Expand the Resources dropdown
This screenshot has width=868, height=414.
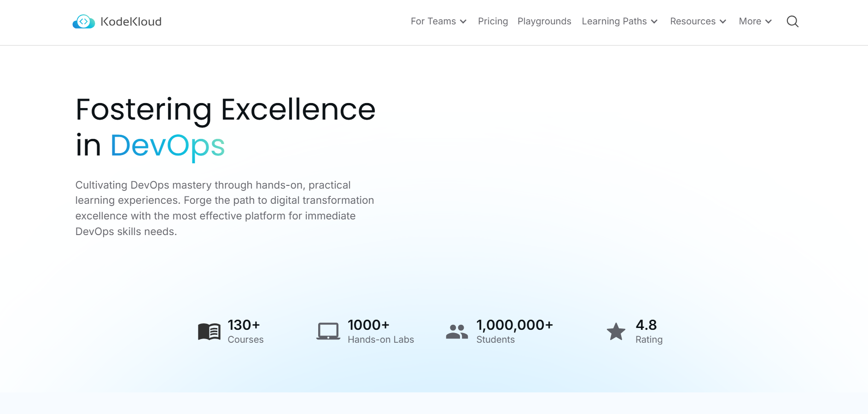[697, 21]
